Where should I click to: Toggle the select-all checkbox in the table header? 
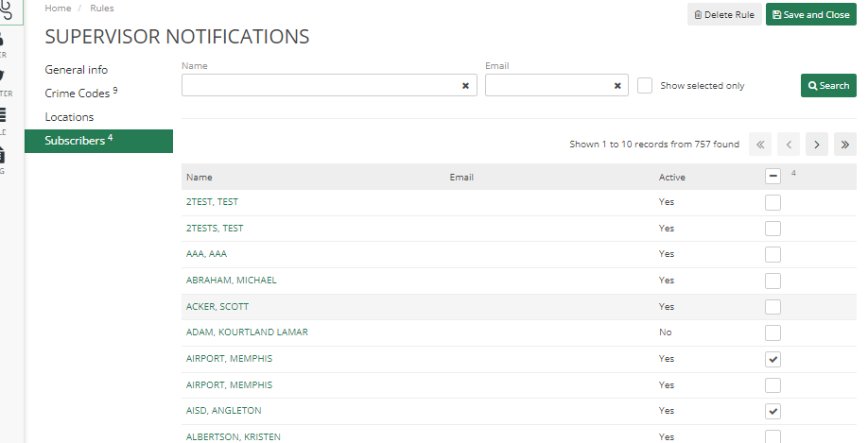(x=773, y=177)
